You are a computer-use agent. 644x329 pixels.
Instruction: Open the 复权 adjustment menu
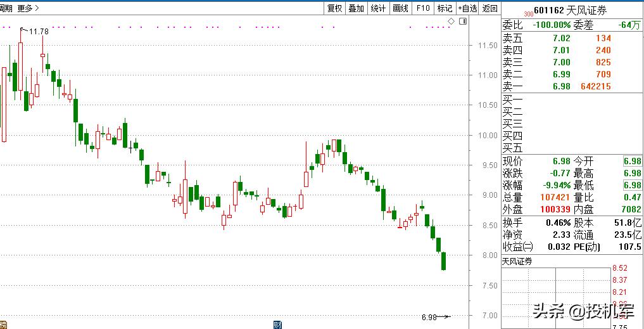coord(334,8)
